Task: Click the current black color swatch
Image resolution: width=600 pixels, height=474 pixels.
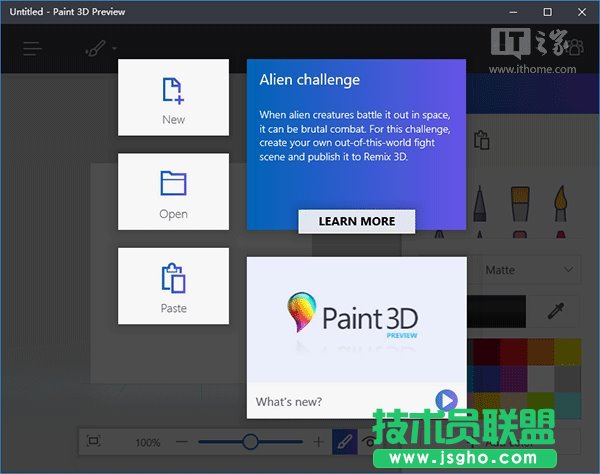Action: coord(497,311)
